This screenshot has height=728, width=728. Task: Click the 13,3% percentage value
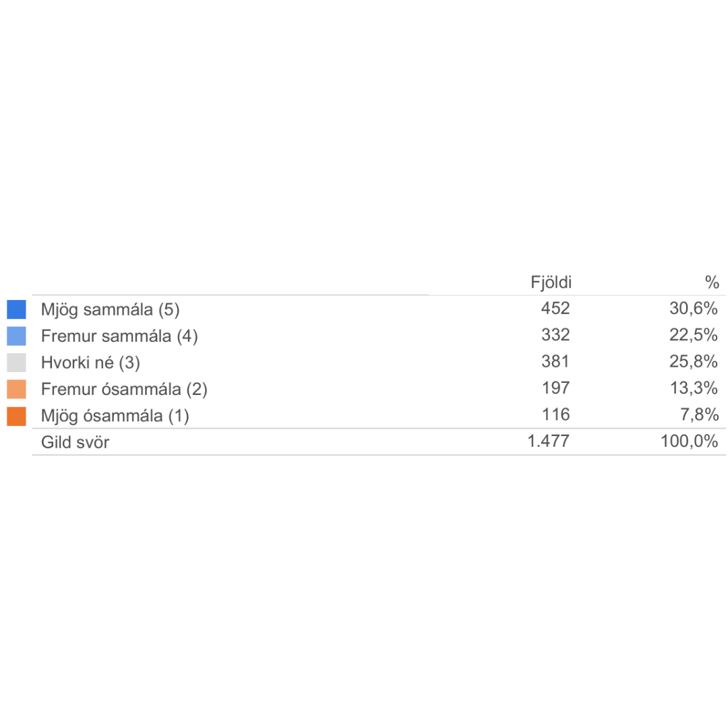694,389
